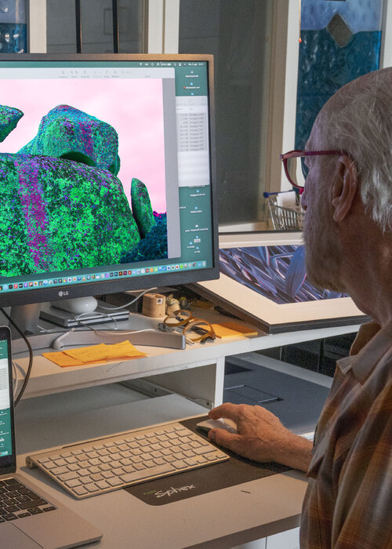
Task: Open Spotlight search in the menu bar
Action: [175, 64]
